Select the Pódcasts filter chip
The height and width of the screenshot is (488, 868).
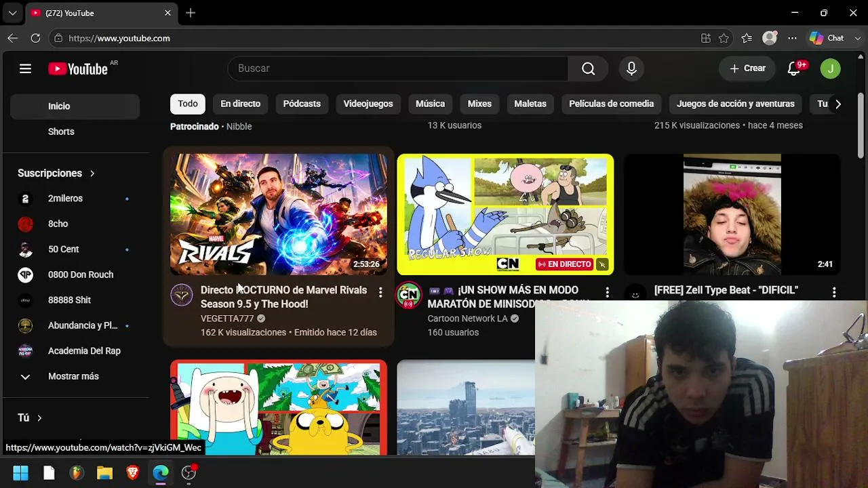302,104
